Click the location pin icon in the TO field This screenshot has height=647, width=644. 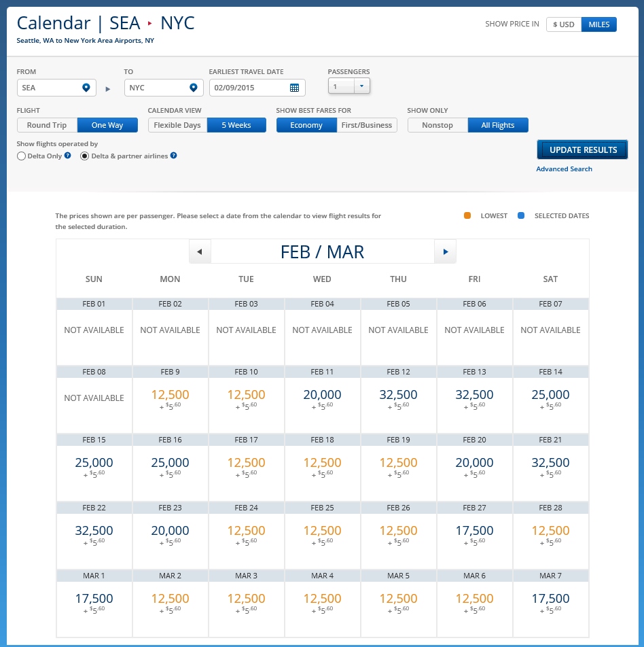click(193, 87)
